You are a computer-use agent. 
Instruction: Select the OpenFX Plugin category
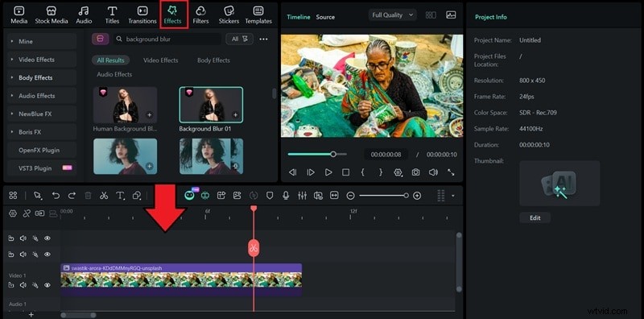click(42, 150)
